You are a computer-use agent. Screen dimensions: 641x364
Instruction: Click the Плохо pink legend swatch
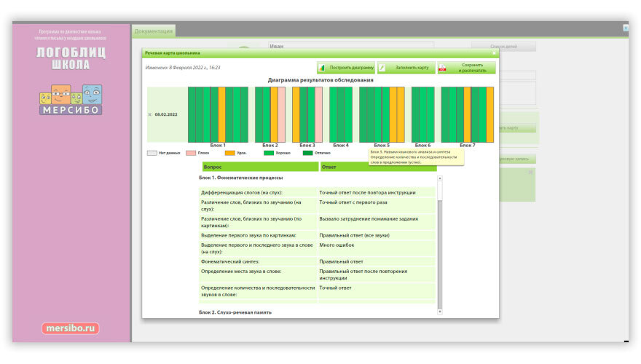pyautogui.click(x=191, y=153)
